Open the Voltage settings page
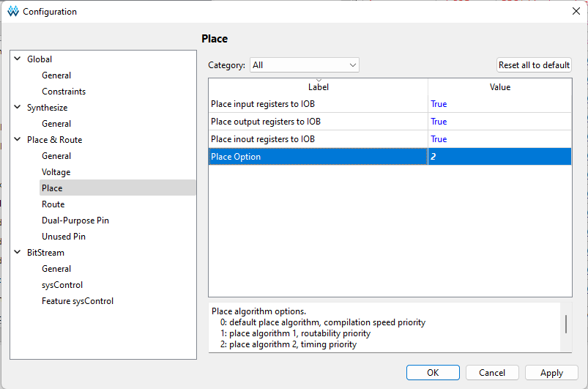 56,172
